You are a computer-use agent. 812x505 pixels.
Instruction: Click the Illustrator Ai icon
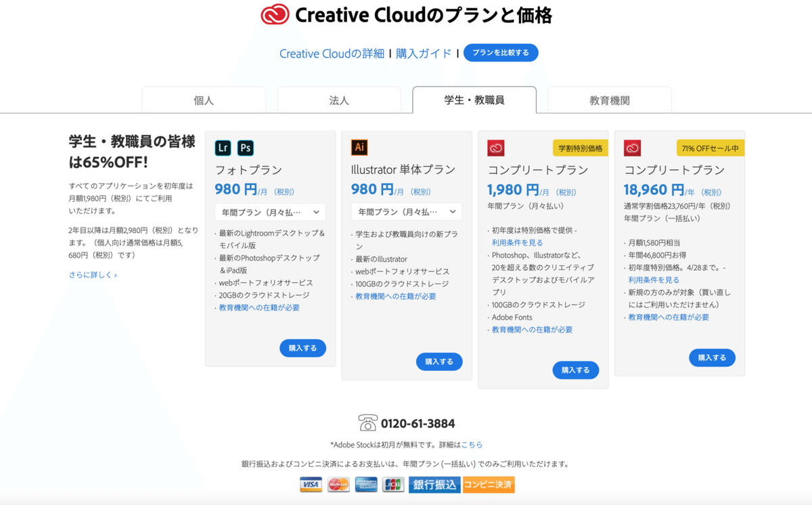click(x=360, y=148)
